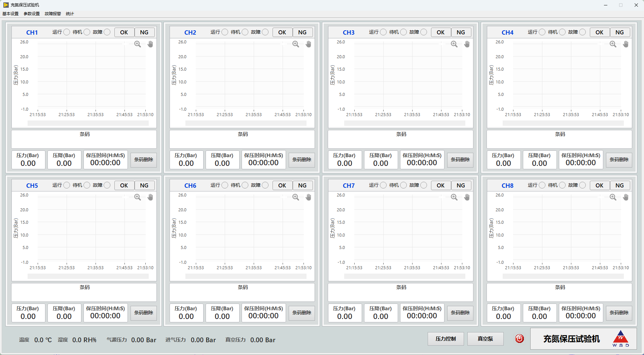Toggle the CH7 故障 indicator
This screenshot has height=355, width=644.
click(424, 185)
